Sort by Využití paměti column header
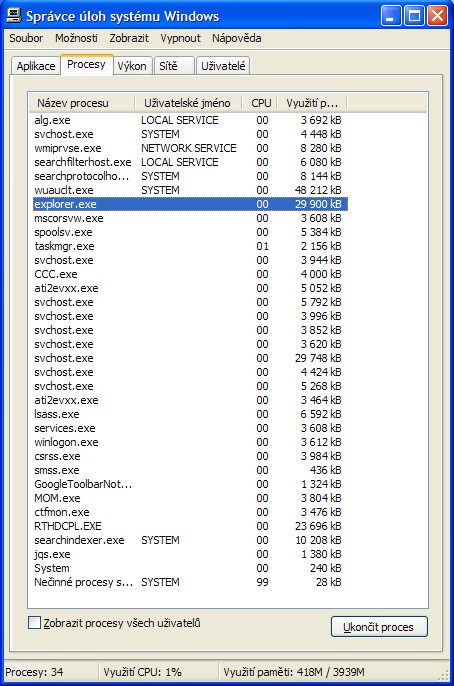454x686 pixels. [x=312, y=103]
